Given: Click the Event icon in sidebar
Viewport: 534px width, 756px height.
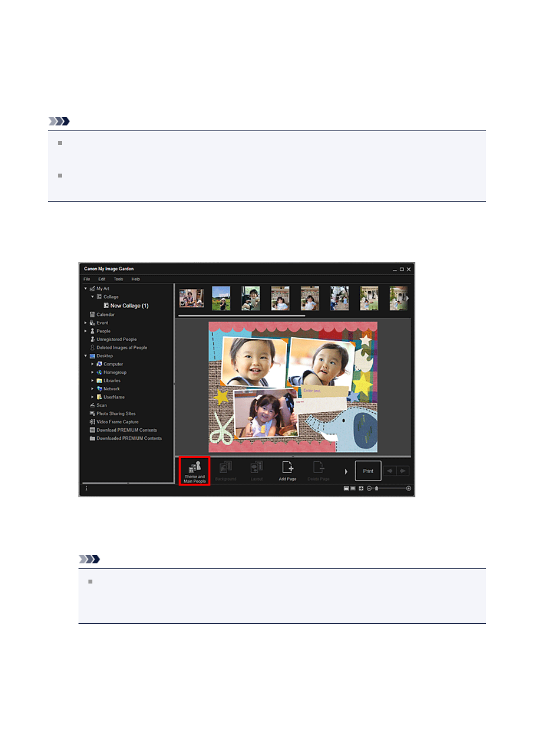Looking at the screenshot, I should click(92, 323).
